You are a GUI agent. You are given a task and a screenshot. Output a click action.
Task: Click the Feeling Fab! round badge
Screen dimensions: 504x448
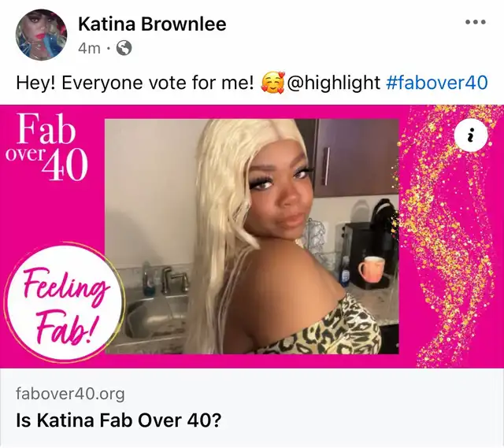[x=65, y=304]
